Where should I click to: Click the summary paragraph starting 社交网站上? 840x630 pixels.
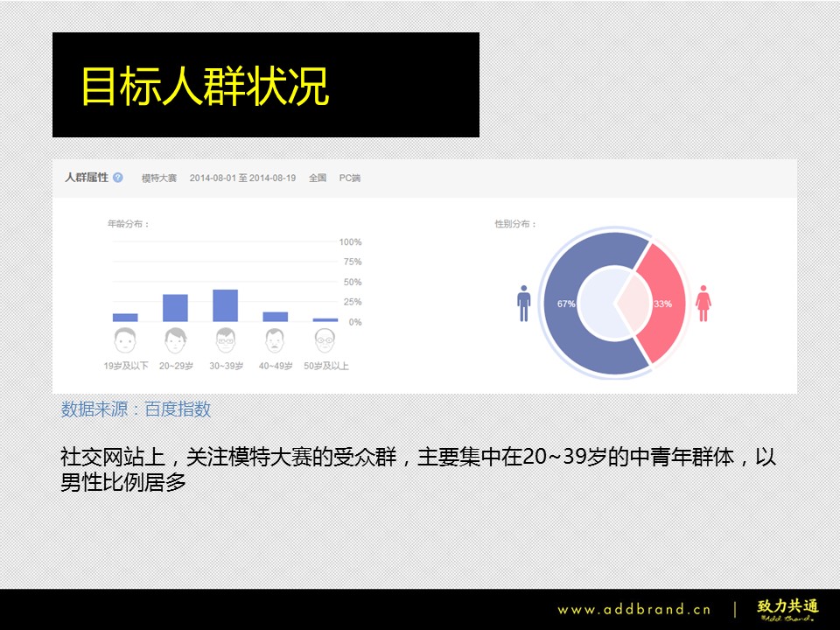[x=418, y=469]
